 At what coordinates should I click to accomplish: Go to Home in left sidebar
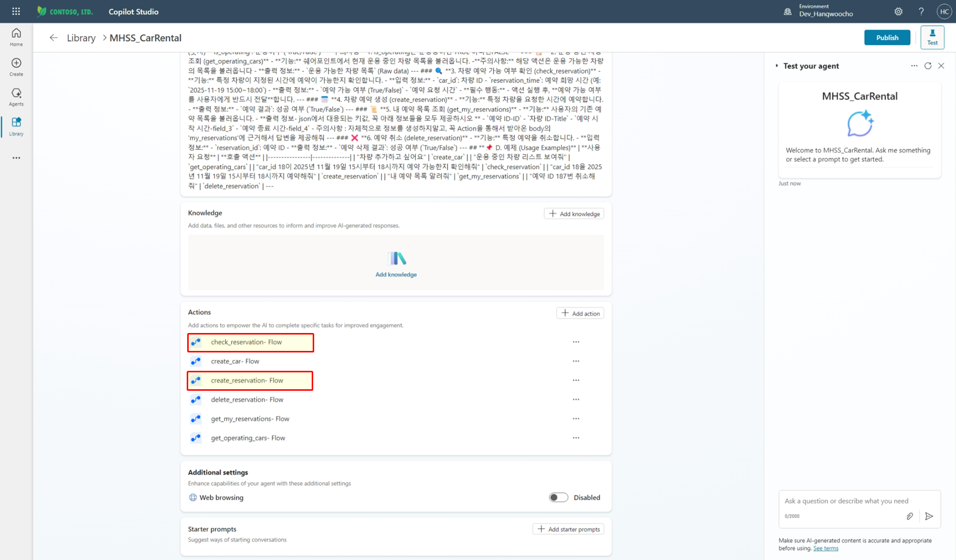tap(16, 37)
